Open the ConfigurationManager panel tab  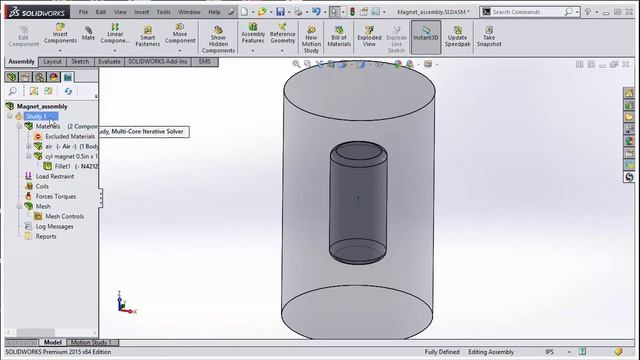point(40,77)
